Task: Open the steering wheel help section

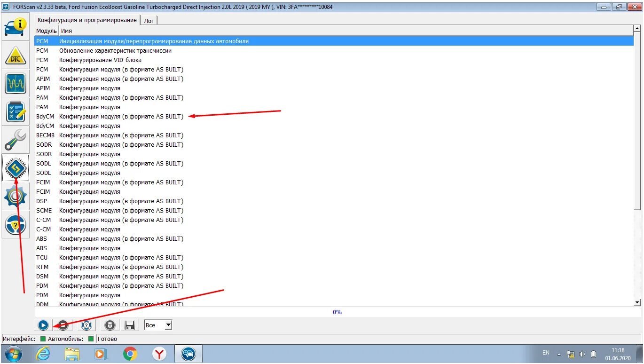Action: (x=16, y=224)
